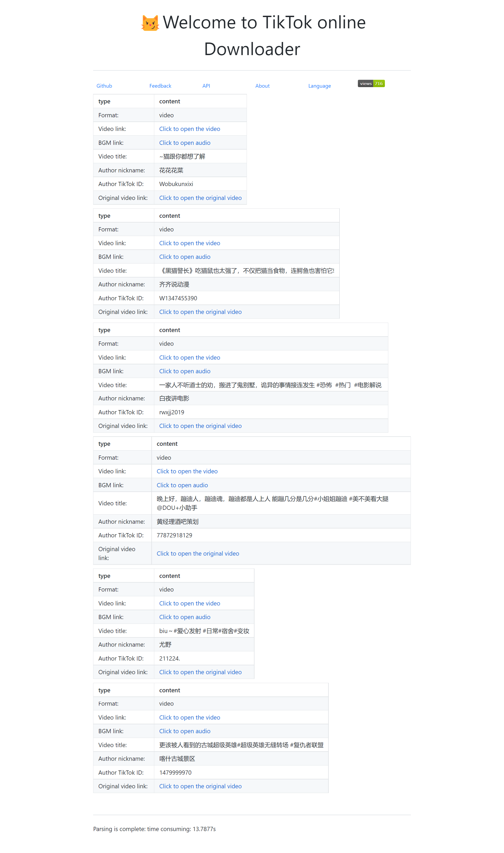Open the Github navigation link

[x=104, y=86]
